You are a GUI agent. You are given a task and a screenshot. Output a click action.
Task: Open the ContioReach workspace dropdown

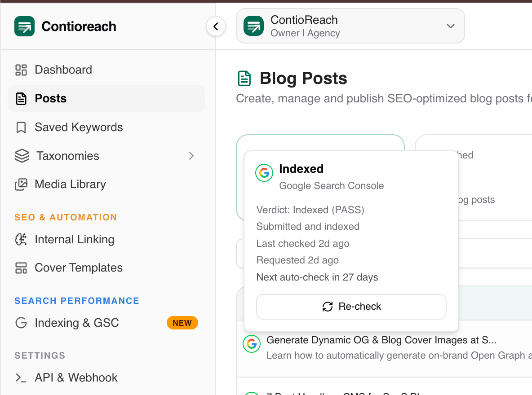pos(350,26)
